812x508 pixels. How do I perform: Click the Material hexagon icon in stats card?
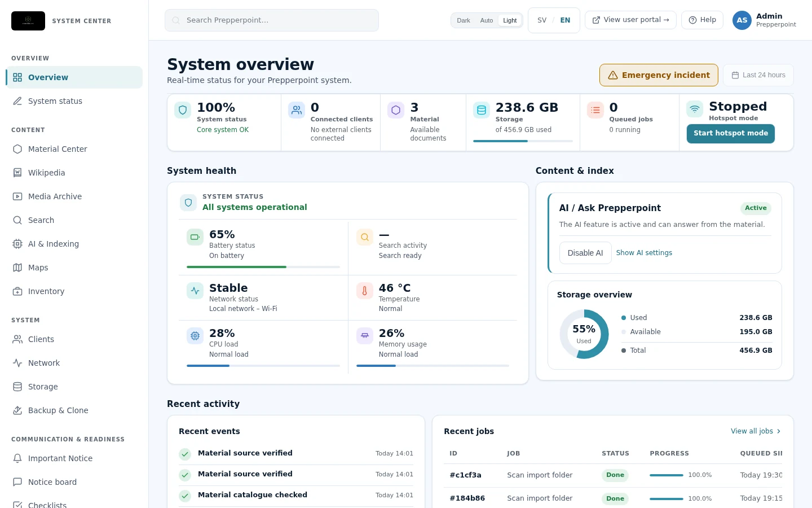396,110
